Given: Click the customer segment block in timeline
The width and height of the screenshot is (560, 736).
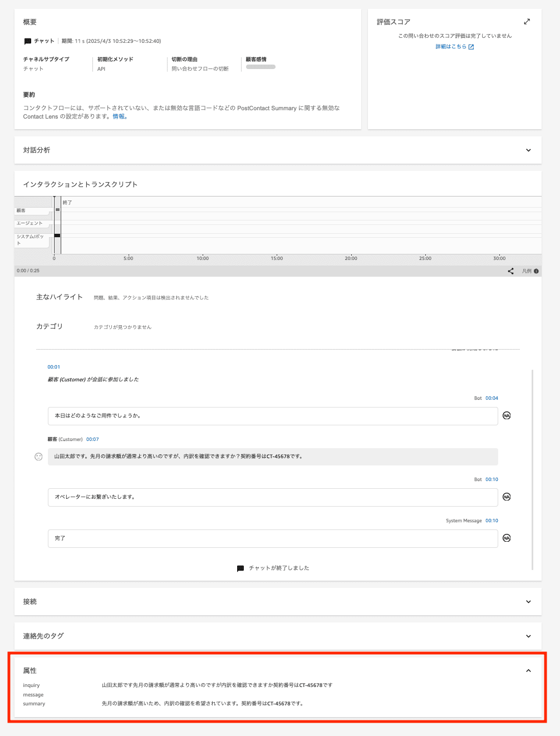Looking at the screenshot, I should tap(57, 210).
